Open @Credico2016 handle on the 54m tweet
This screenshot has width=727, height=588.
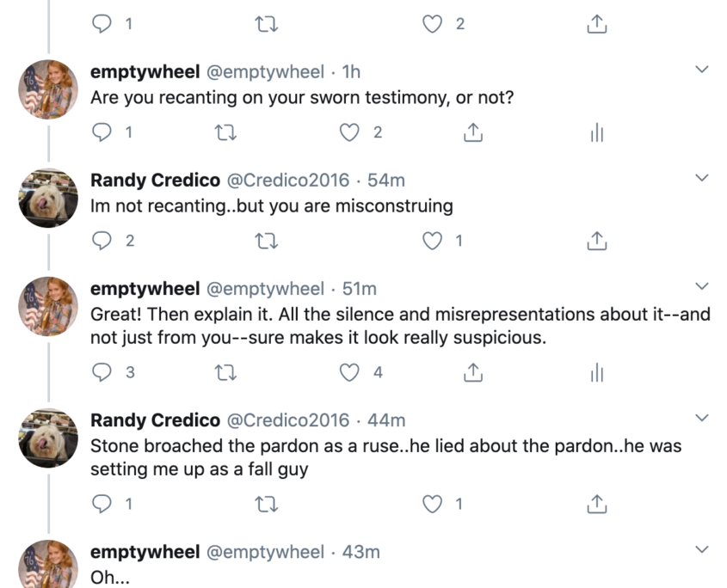[287, 181]
